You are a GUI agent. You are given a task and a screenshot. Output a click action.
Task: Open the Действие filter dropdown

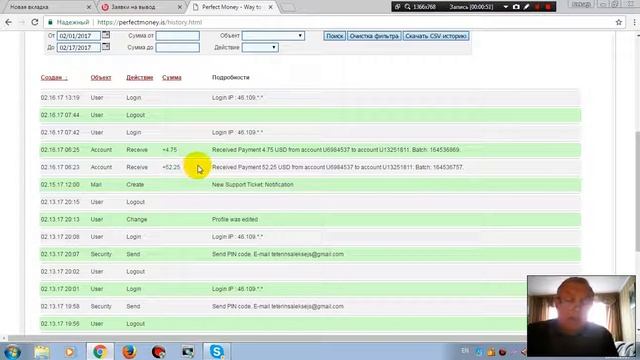260,47
